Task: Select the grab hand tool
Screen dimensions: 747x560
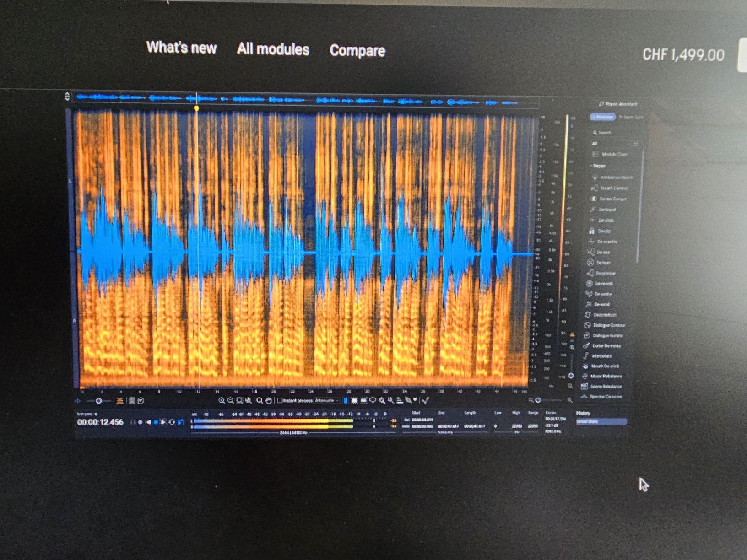Action: (x=269, y=401)
